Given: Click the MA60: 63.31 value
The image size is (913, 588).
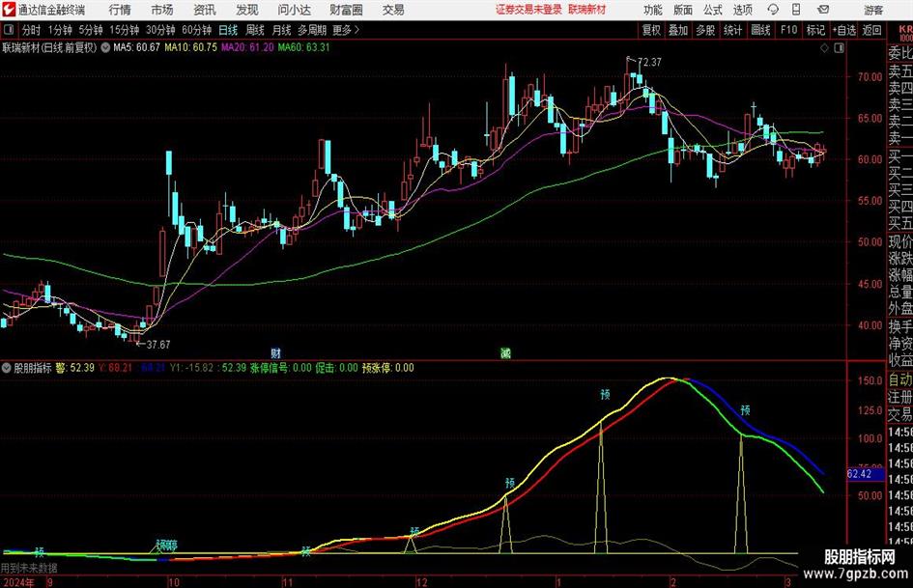Looking at the screenshot, I should coord(304,47).
